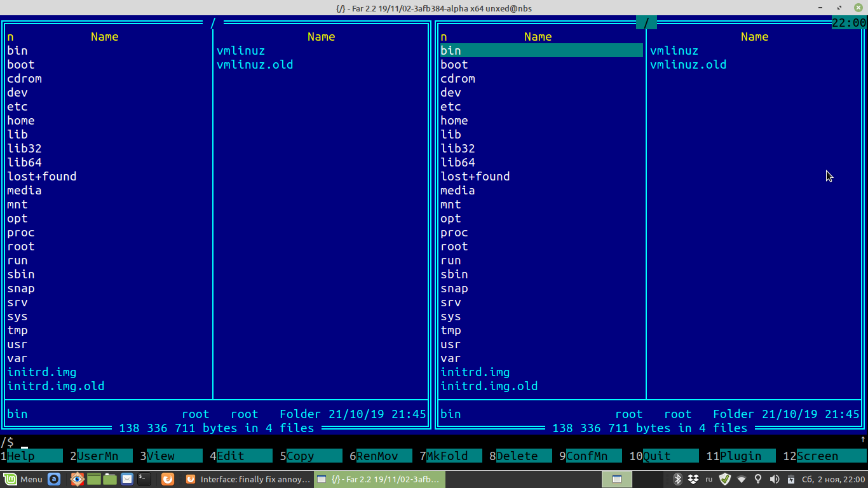This screenshot has height=488, width=868.
Task: Click the network icon in the system tray
Action: tap(742, 479)
